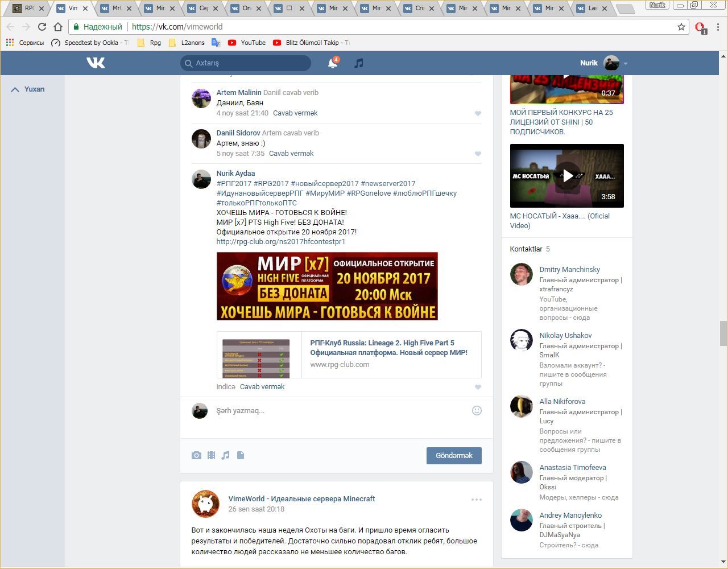This screenshot has width=728, height=569.
Task: Open the VimeWorld post options menu
Action: (477, 500)
